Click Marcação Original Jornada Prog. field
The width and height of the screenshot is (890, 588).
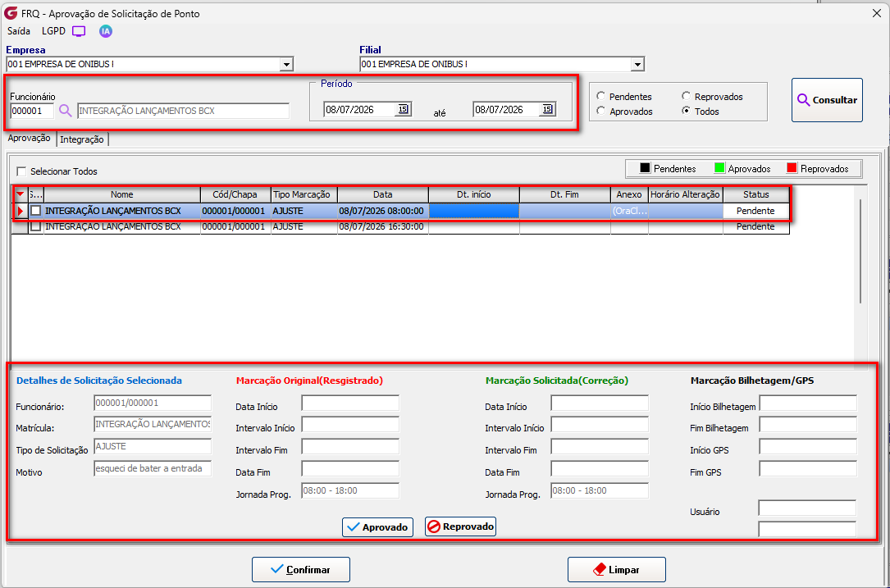pyautogui.click(x=350, y=491)
